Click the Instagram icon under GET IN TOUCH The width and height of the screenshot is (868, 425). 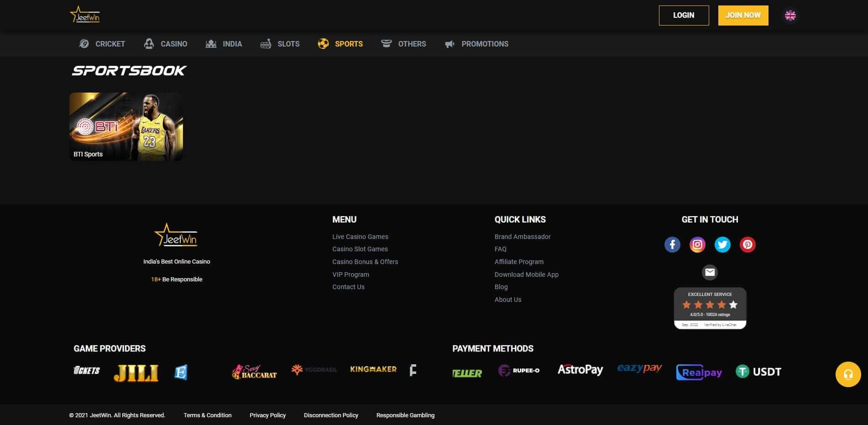(x=697, y=244)
